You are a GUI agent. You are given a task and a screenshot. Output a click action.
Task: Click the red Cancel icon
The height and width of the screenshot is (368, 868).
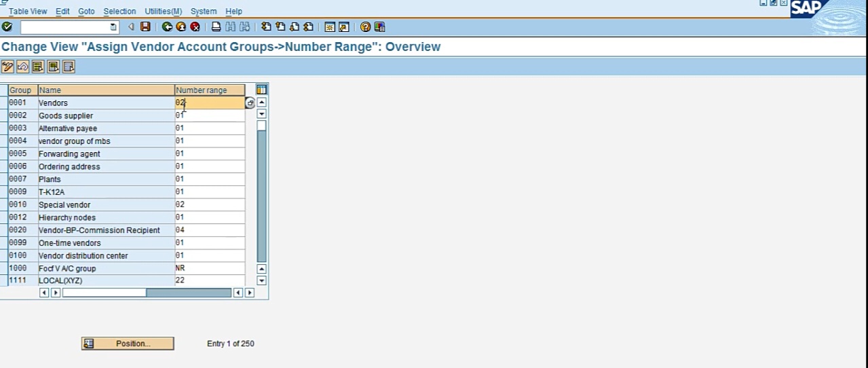[x=195, y=27]
